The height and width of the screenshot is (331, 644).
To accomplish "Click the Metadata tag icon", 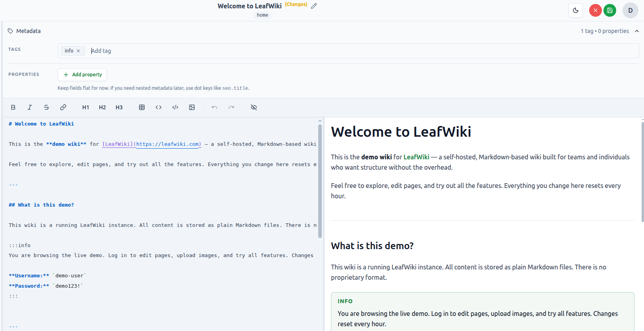I will click(x=10, y=31).
